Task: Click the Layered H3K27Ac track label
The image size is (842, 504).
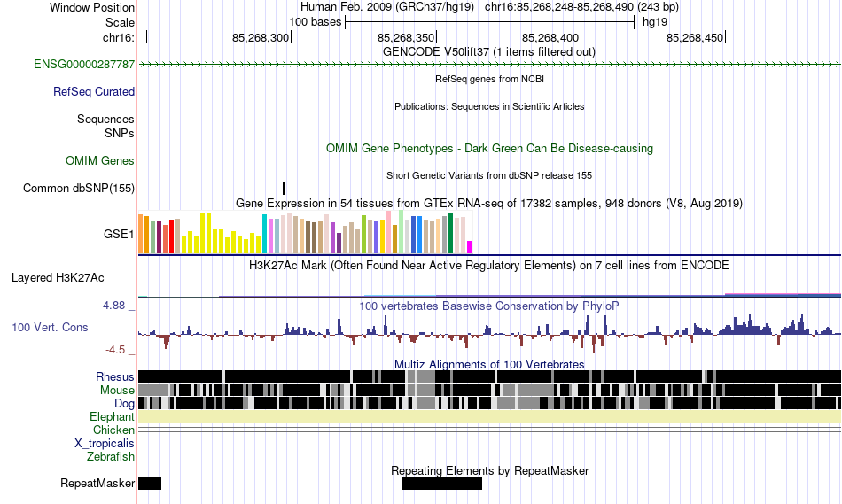Action: click(x=58, y=277)
